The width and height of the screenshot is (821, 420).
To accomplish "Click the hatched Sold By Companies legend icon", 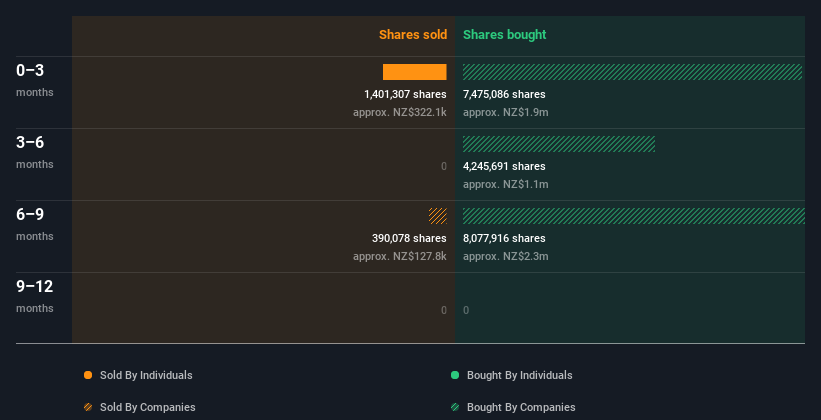I will (x=88, y=407).
